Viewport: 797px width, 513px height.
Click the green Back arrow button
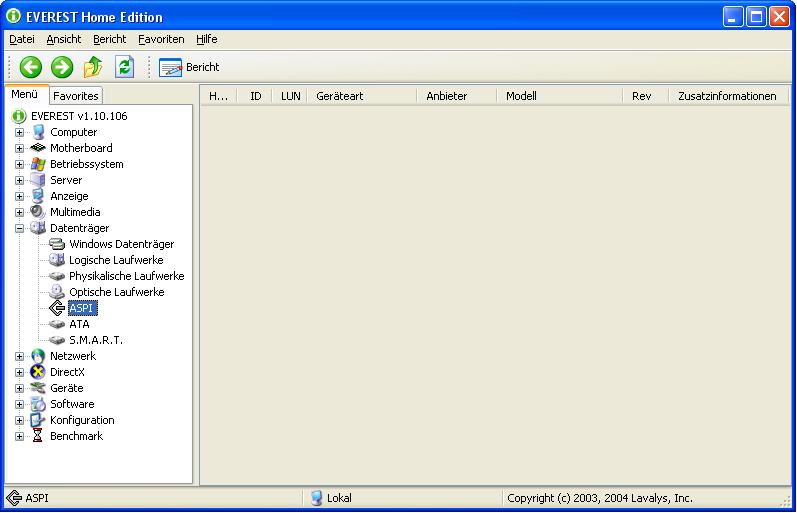pyautogui.click(x=30, y=67)
